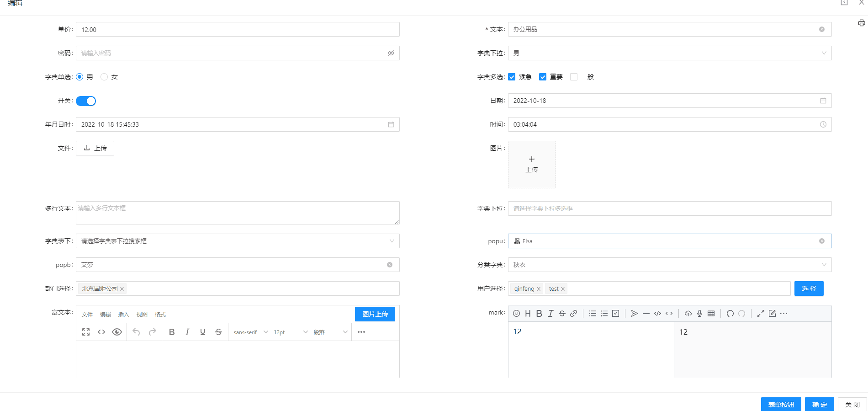Click the 表单按钮 button
The image size is (868, 411).
click(x=781, y=405)
